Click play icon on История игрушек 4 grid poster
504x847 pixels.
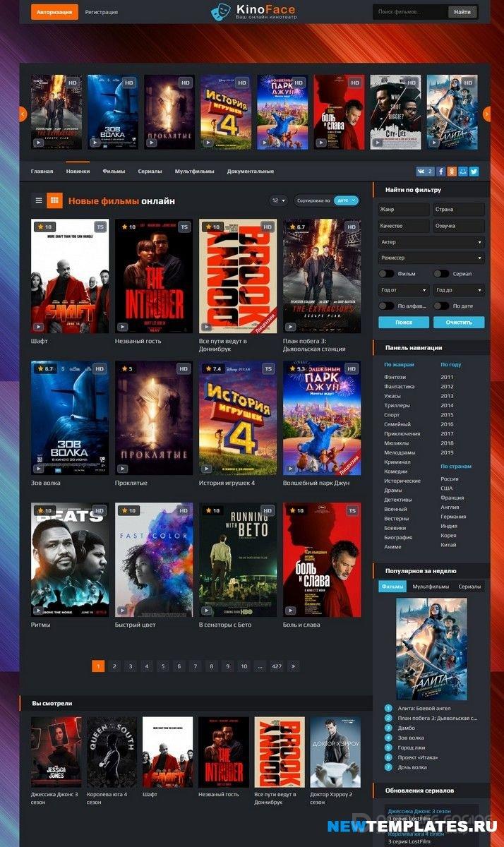coord(206,469)
